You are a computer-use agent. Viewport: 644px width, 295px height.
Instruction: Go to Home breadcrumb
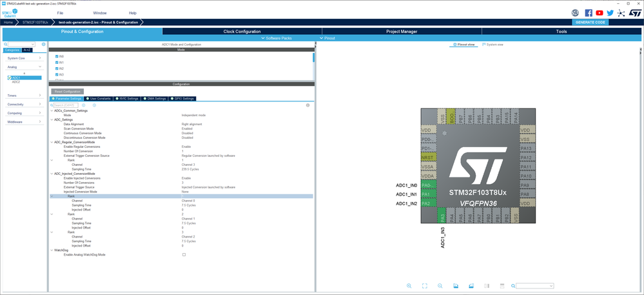8,22
